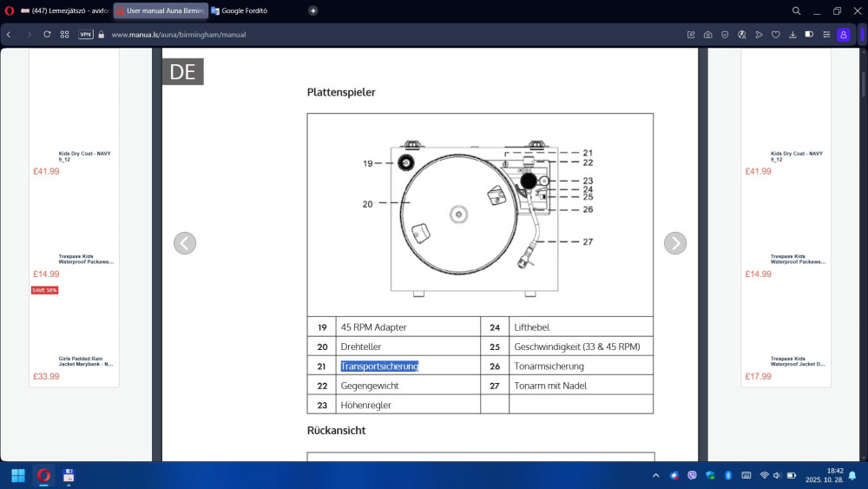Switch to the Google Fordító tab
Screen dimensions: 868x489
[243, 10]
